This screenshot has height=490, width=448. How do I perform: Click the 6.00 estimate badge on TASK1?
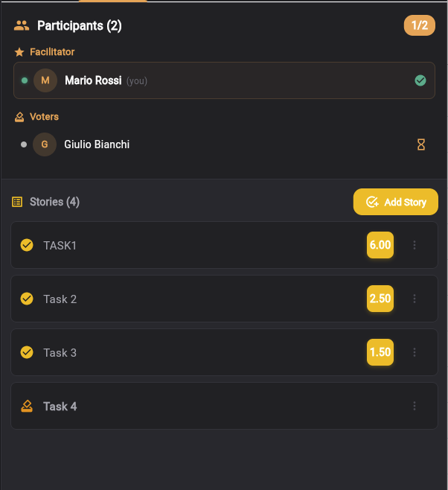click(x=380, y=245)
